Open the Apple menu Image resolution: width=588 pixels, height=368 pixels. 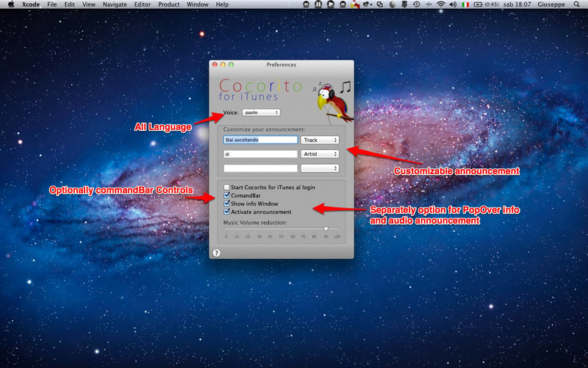11,4
